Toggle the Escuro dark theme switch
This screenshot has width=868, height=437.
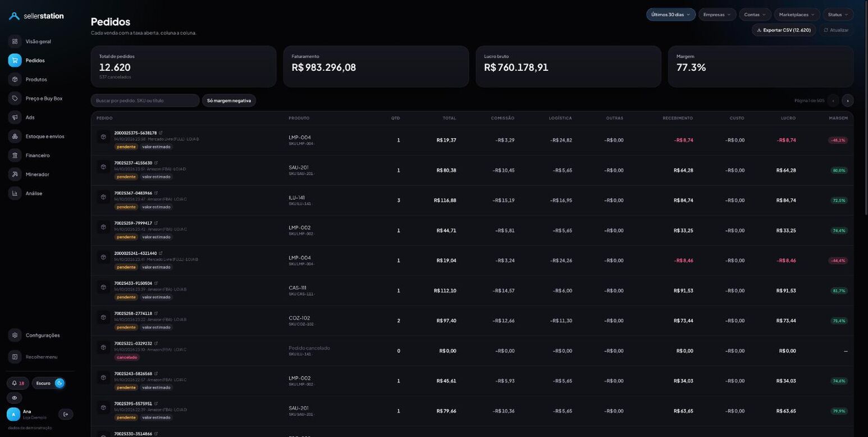[48, 383]
